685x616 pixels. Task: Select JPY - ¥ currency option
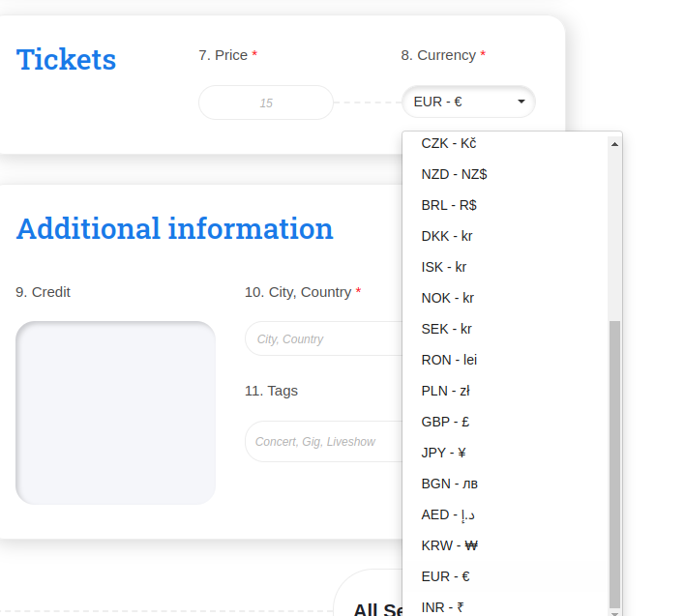tap(444, 453)
